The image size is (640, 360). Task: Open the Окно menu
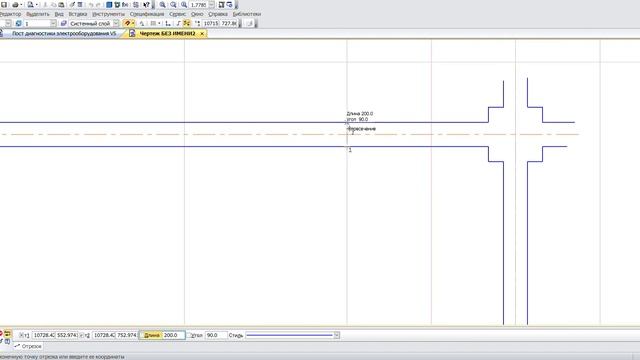197,14
